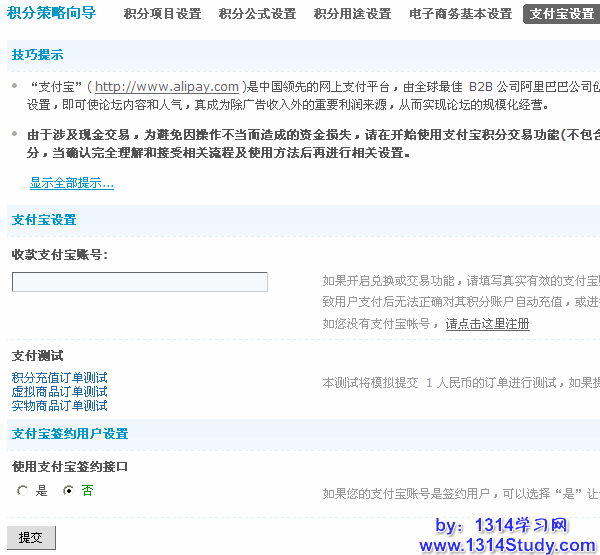This screenshot has height=555, width=600.
Task: Expand tips via 显示全部提示 link
Action: [x=71, y=183]
